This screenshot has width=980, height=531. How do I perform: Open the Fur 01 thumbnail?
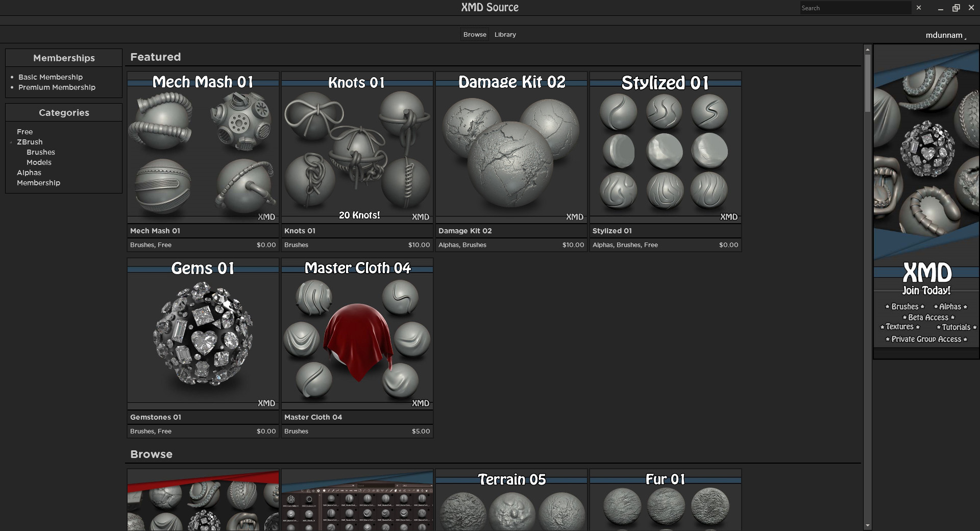666,500
